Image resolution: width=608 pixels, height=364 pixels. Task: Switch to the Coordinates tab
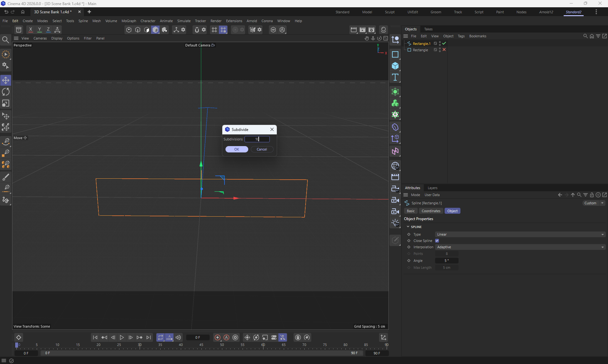(x=431, y=211)
